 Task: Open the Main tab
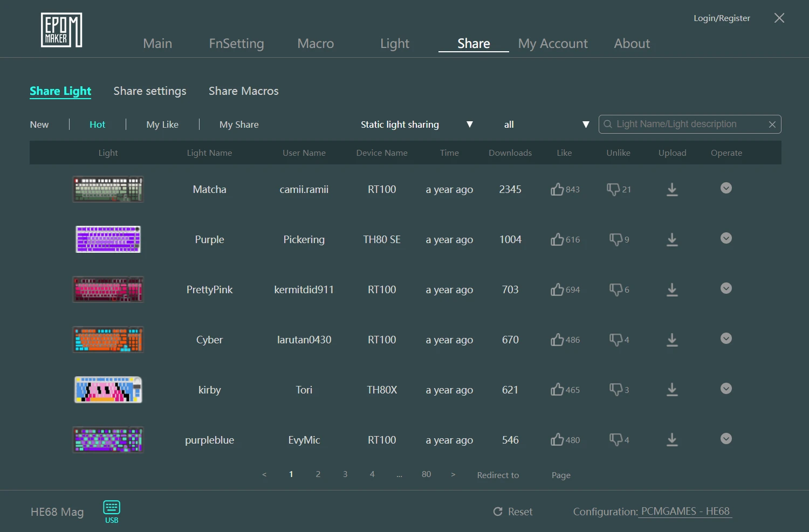point(157,44)
